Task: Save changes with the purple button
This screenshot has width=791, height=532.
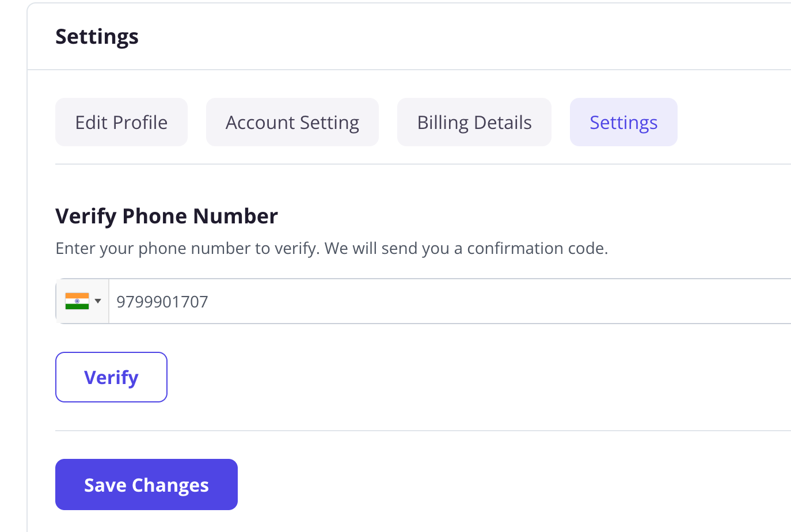Action: click(x=146, y=484)
